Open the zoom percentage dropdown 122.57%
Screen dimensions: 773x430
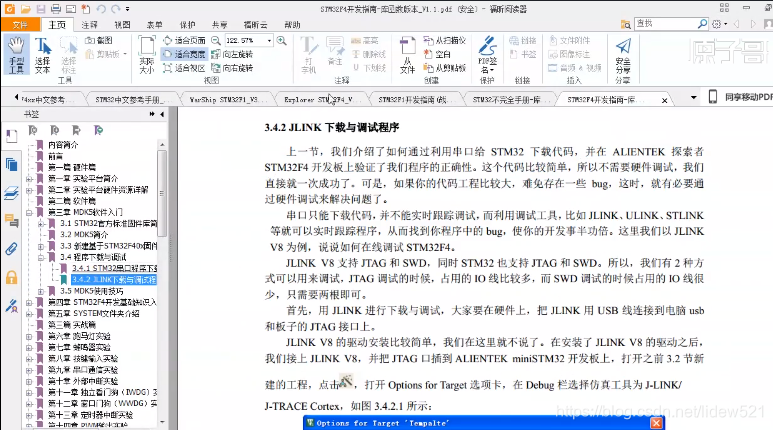click(269, 40)
